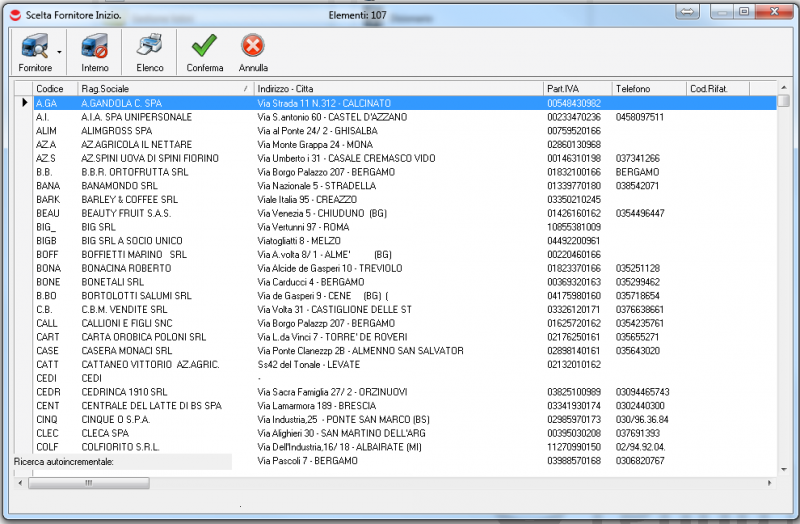Open the Elenco printer icon
The width and height of the screenshot is (800, 524).
[x=149, y=50]
